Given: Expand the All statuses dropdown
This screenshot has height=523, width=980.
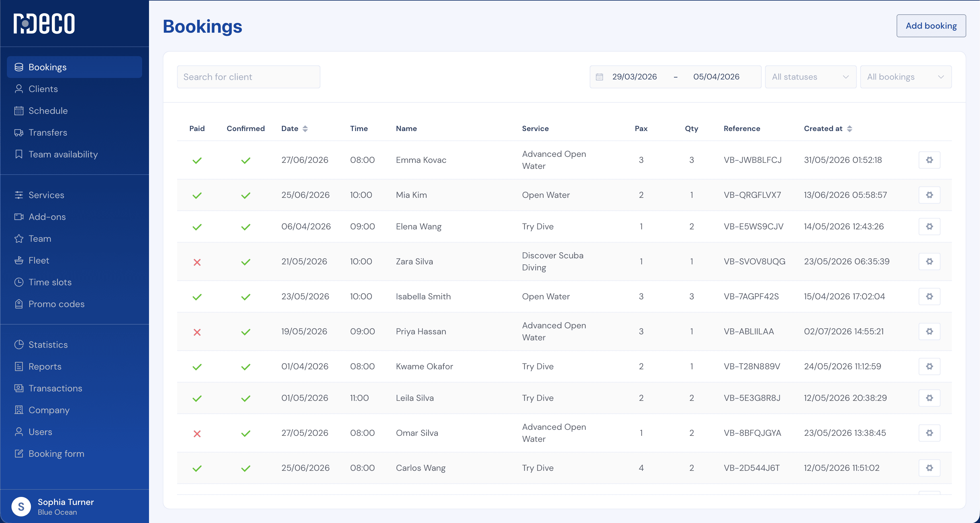Looking at the screenshot, I should point(810,77).
